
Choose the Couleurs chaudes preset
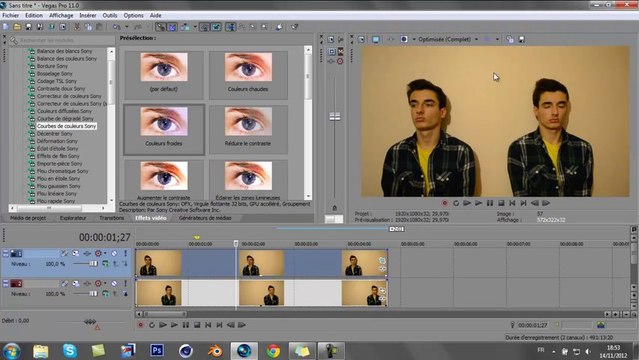pyautogui.click(x=248, y=75)
